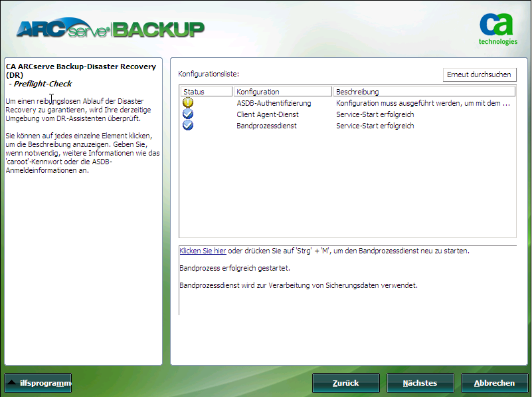Click the checkmark icon for Bandprozessdienst
This screenshot has width=532, height=397.
click(x=188, y=126)
